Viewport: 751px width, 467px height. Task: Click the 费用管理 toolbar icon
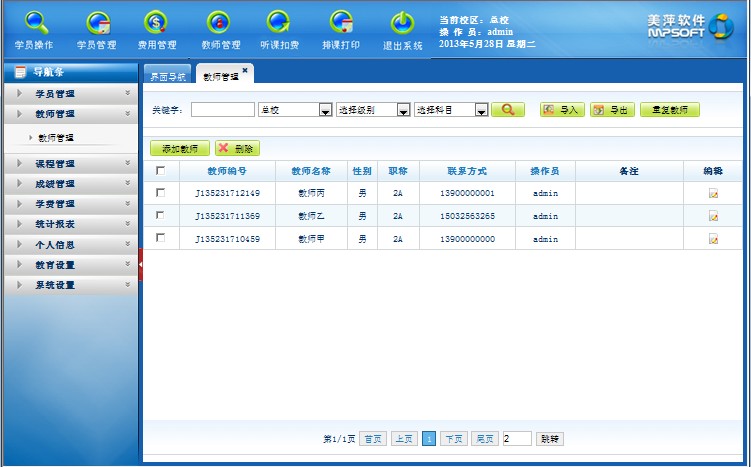click(158, 23)
